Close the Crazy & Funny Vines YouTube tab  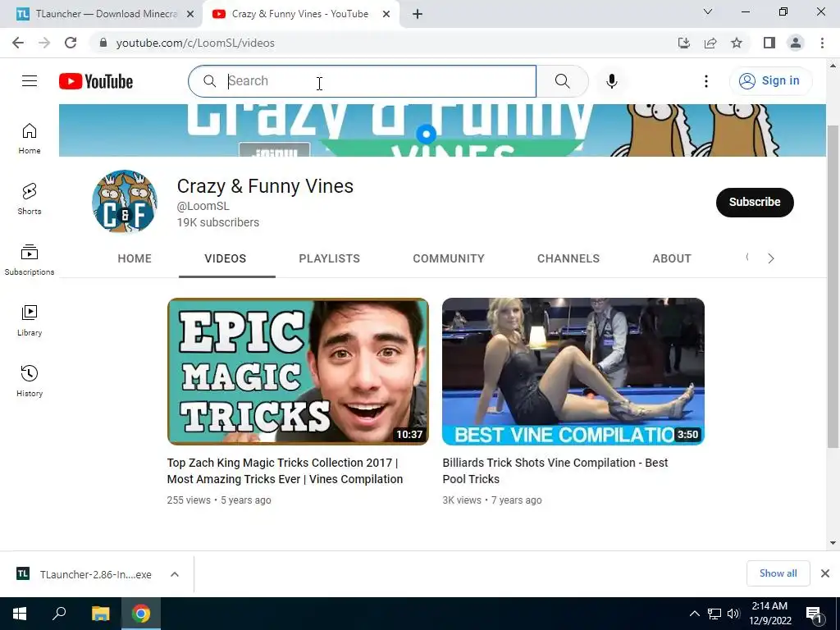coord(386,15)
